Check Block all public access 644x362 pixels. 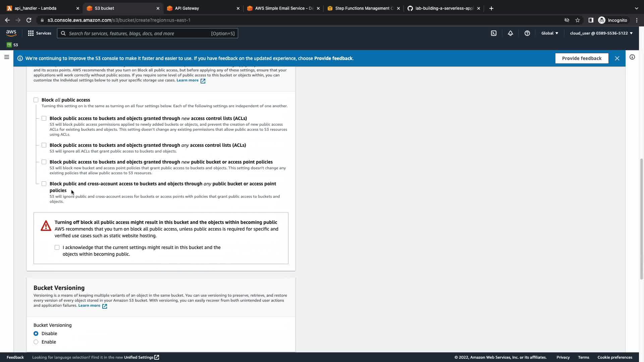(x=36, y=100)
